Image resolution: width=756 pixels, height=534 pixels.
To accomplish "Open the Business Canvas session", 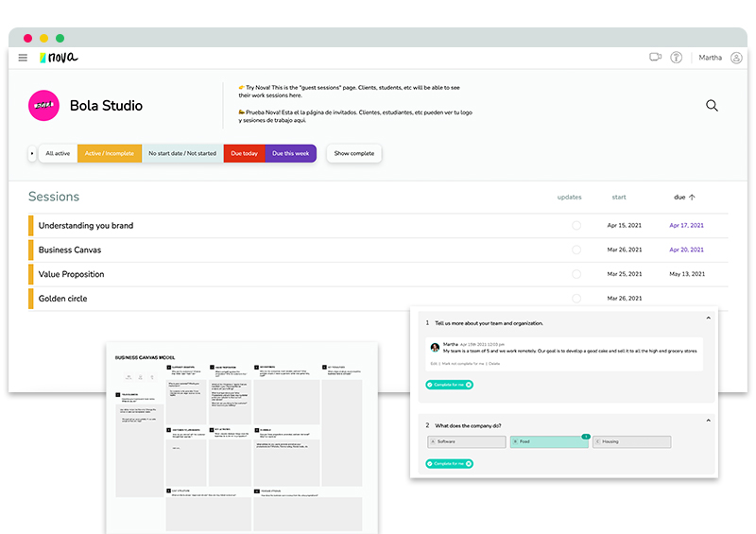I will tap(70, 250).
